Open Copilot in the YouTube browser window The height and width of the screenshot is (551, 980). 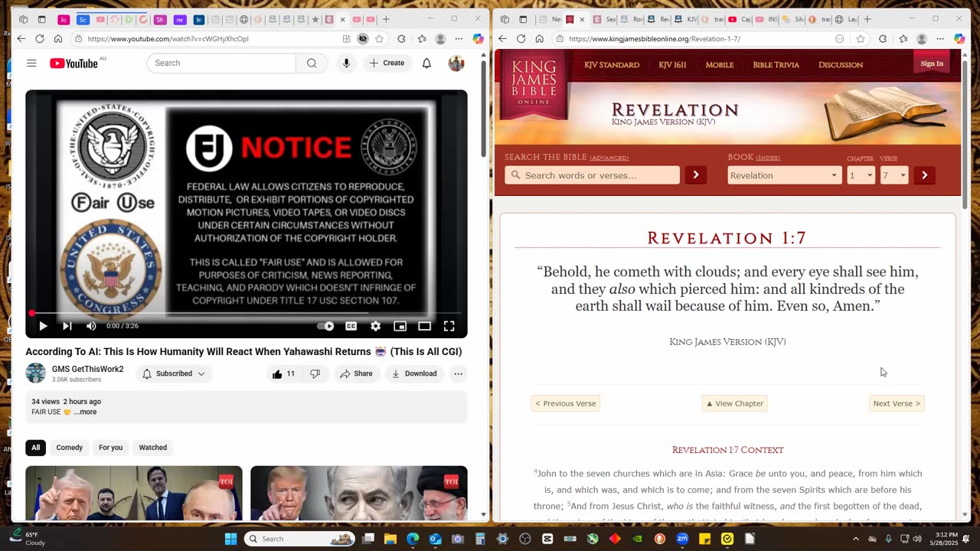(478, 38)
